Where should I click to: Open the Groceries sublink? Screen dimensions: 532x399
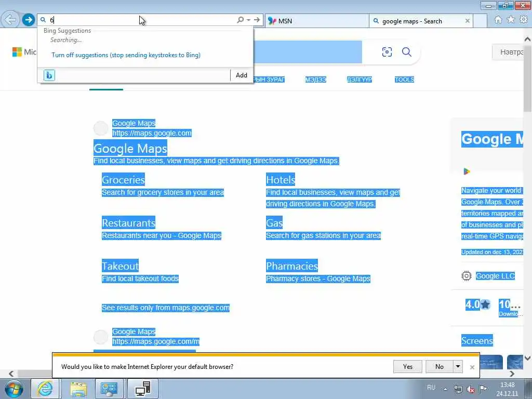pos(123,179)
